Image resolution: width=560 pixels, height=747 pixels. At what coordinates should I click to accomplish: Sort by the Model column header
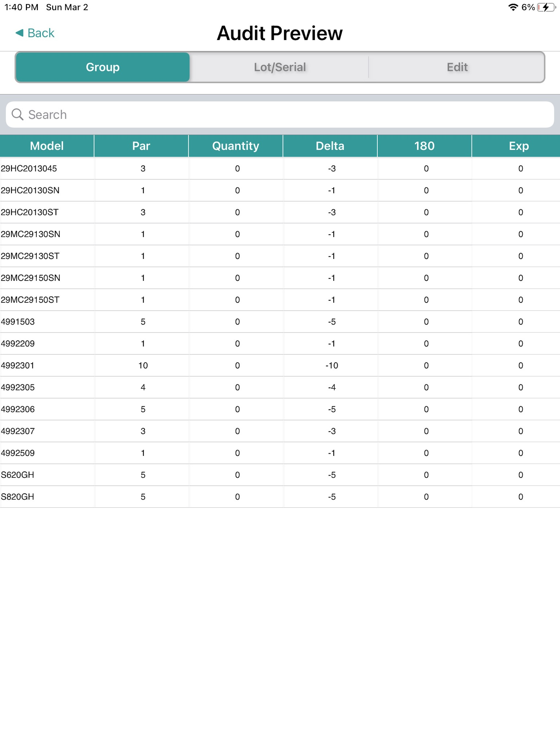[x=47, y=146]
